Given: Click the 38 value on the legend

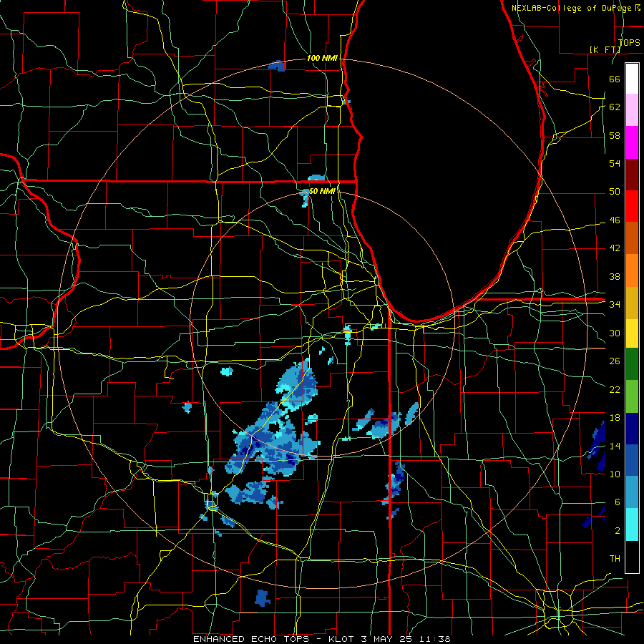Looking at the screenshot, I should pos(615,276).
